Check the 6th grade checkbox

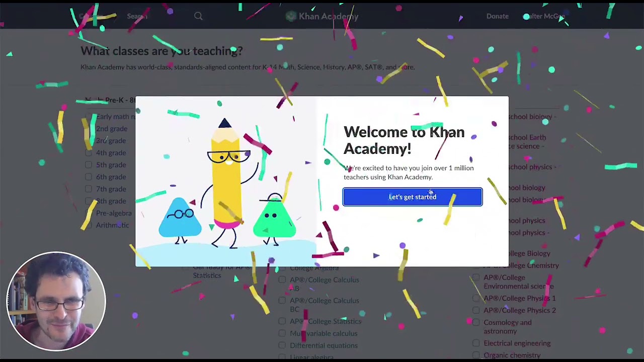tap(89, 177)
